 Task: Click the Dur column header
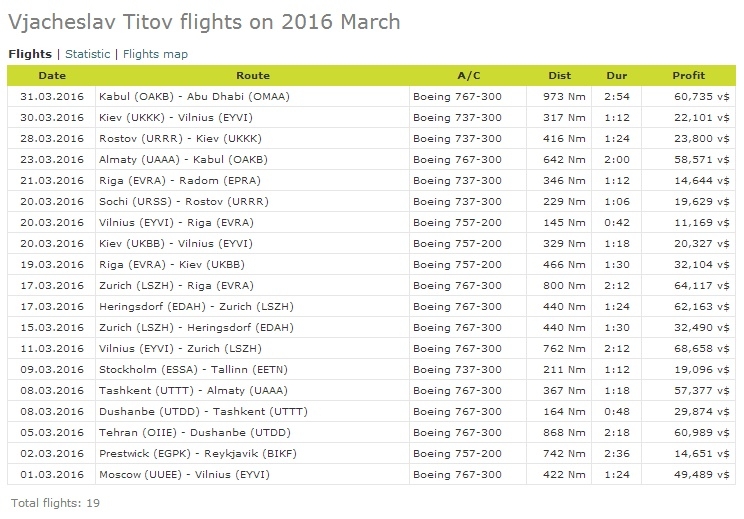pyautogui.click(x=616, y=75)
